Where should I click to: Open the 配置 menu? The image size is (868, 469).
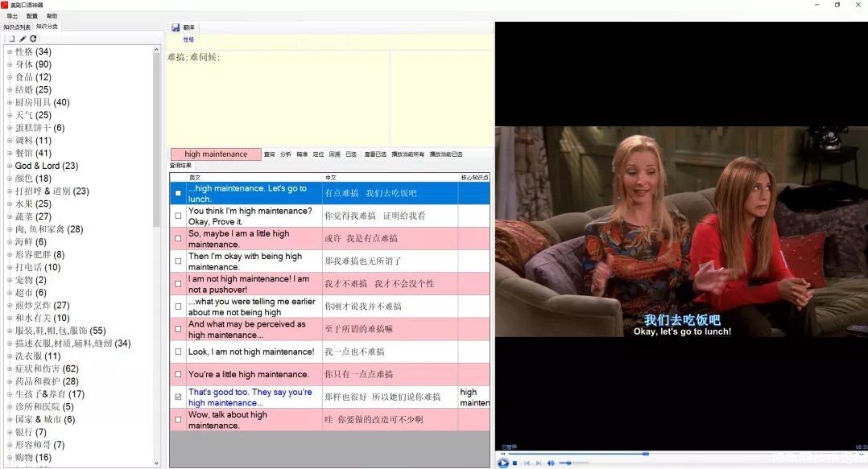[x=32, y=16]
